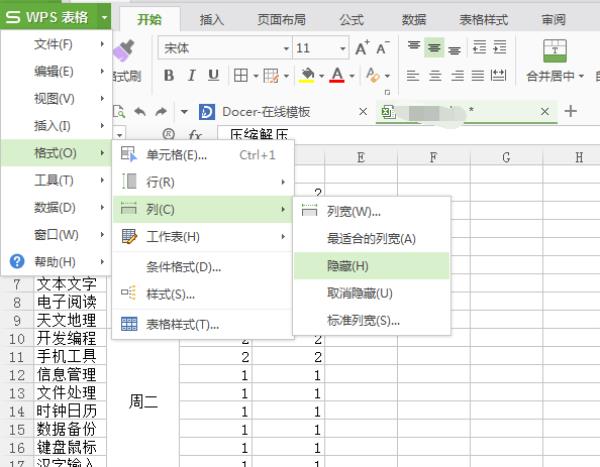Choose Column Width (列宽) menu entry

tap(354, 210)
